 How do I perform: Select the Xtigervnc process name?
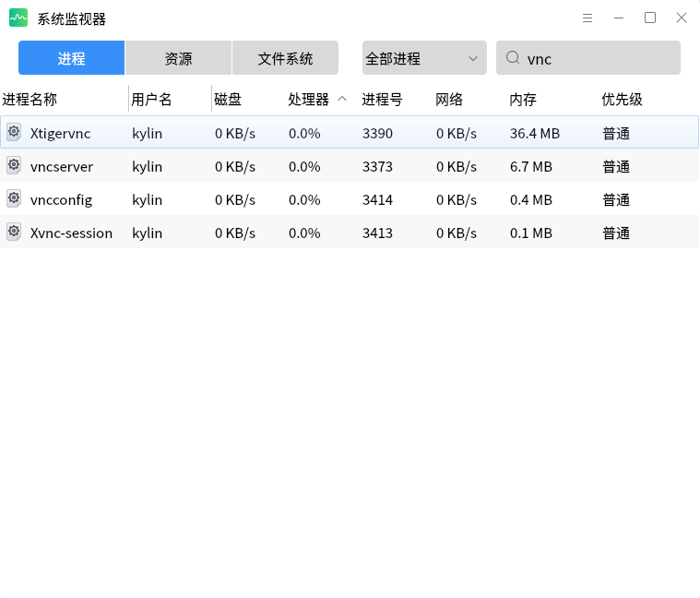(x=60, y=133)
